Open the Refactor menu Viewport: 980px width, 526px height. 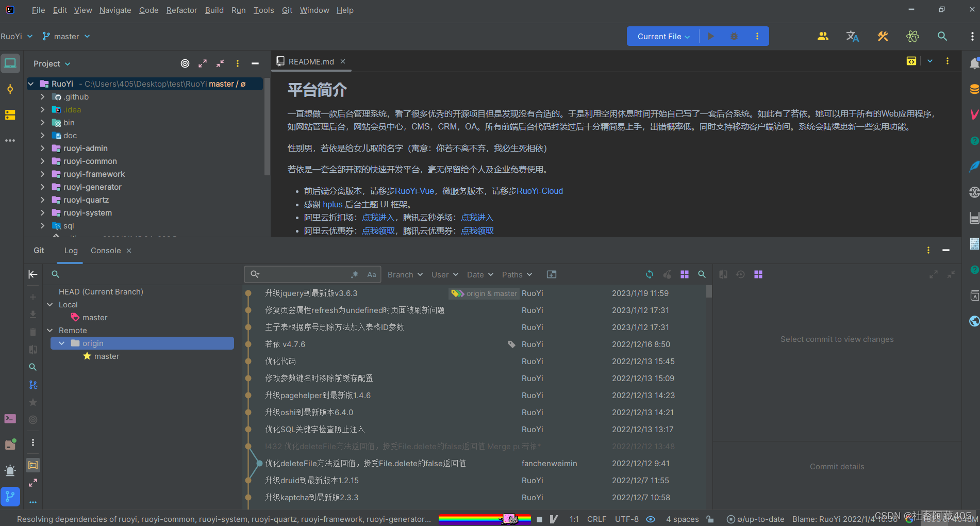(x=181, y=10)
